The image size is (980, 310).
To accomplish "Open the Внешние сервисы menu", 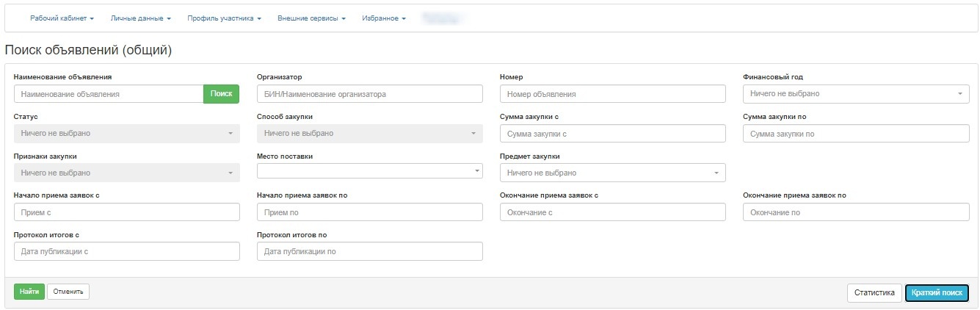I will coord(311,18).
